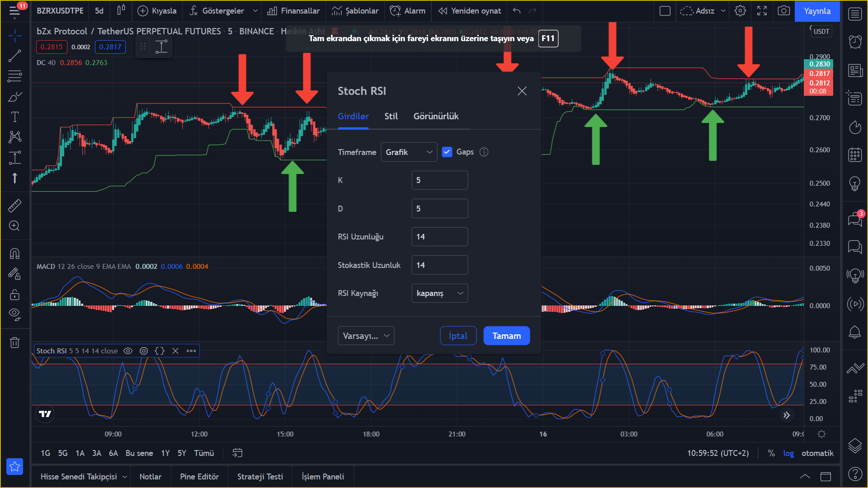Switch to Görünürlük tab

[x=436, y=116]
